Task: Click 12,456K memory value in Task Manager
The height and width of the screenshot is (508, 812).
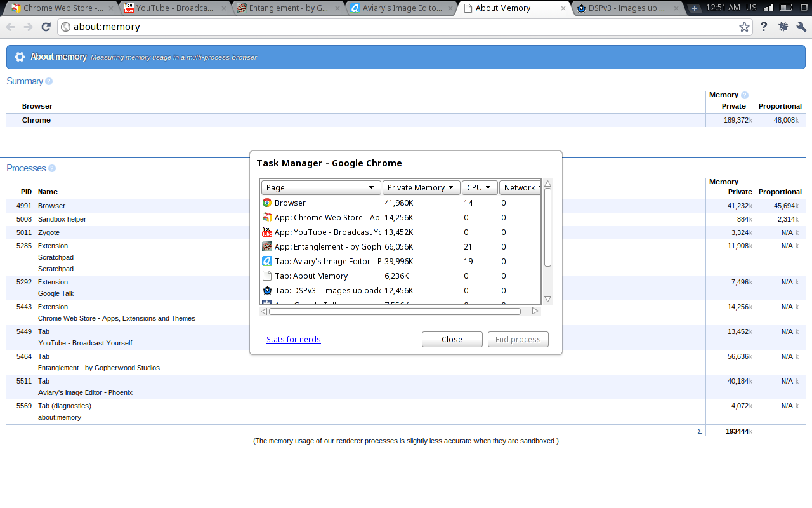Action: [399, 291]
